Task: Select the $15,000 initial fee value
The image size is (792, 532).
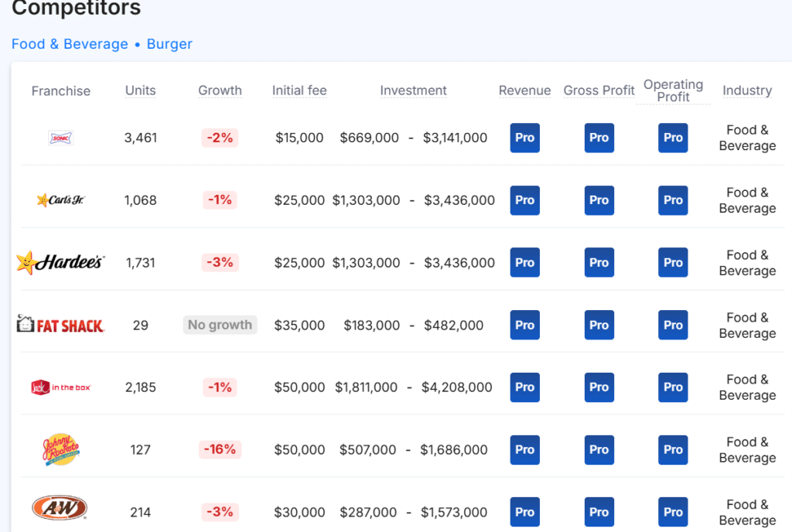Action: 299,138
